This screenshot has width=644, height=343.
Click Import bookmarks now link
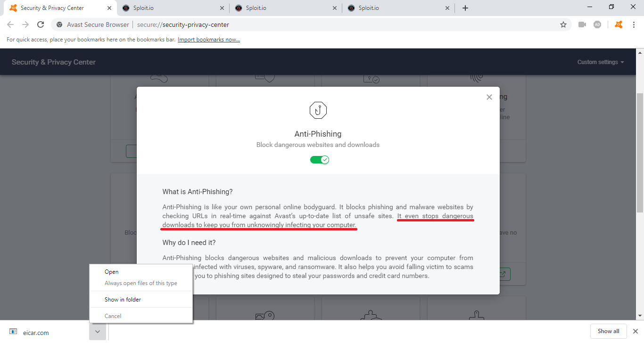pyautogui.click(x=209, y=40)
